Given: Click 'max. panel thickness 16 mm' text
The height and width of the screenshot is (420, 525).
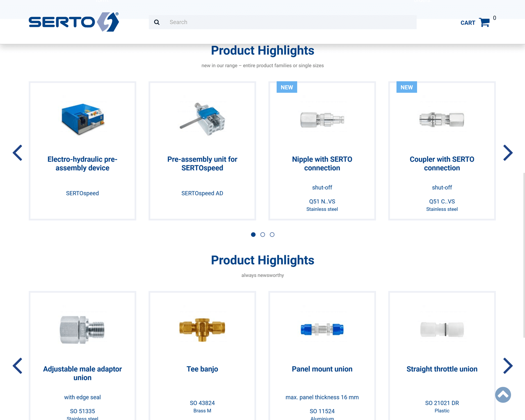Looking at the screenshot, I should [322, 397].
